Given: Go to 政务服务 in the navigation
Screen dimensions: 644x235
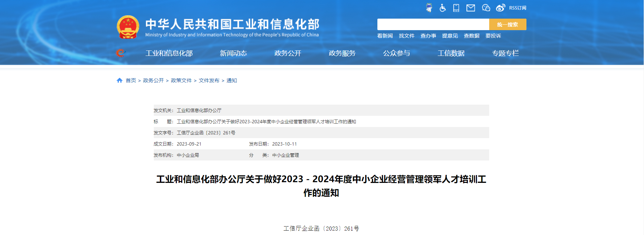Looking at the screenshot, I should [342, 53].
